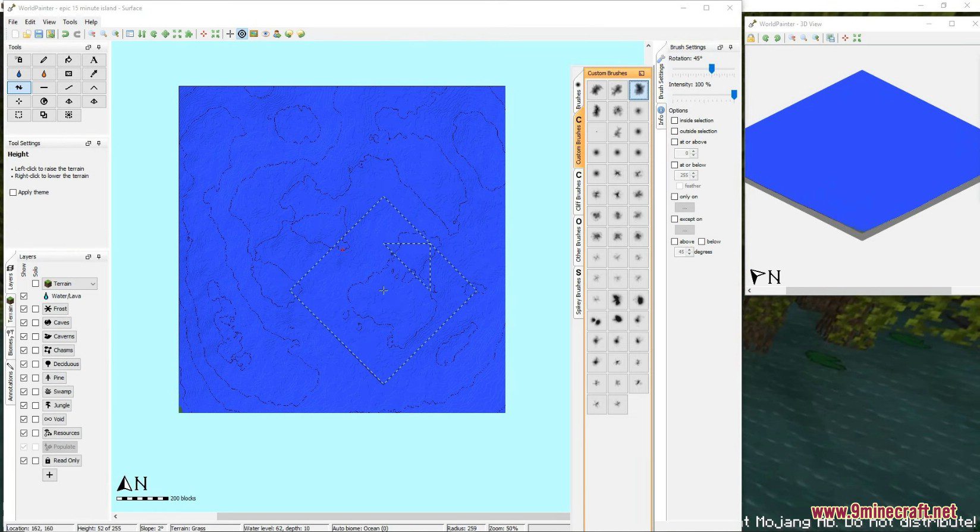
Task: Collapse the Custom Brushes panel header icon
Action: (642, 73)
